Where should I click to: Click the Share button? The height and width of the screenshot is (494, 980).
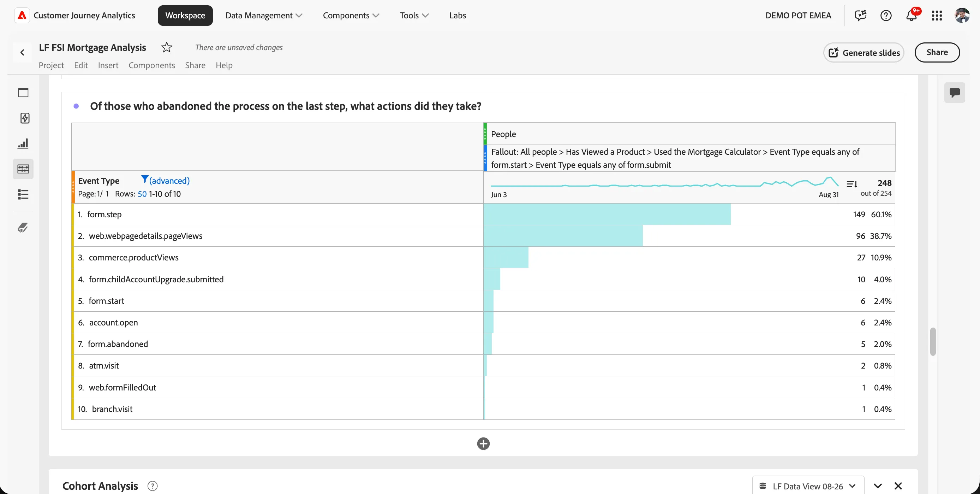[x=937, y=52]
